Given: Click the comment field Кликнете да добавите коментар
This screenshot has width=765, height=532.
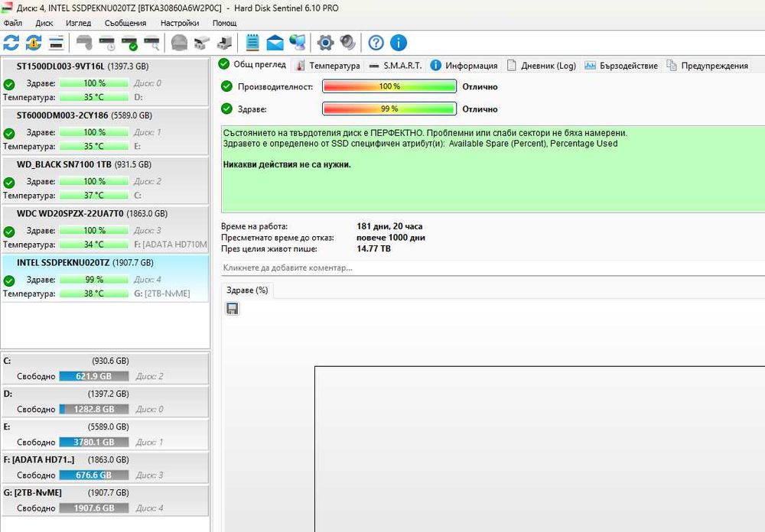Looking at the screenshot, I should tap(493, 268).
